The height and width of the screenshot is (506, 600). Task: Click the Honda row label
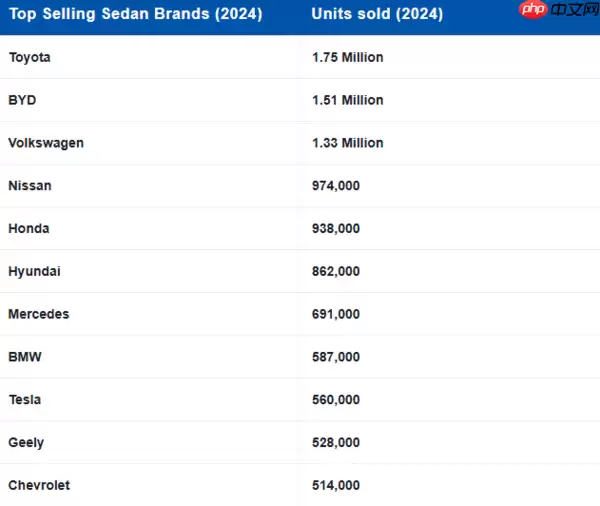point(29,228)
